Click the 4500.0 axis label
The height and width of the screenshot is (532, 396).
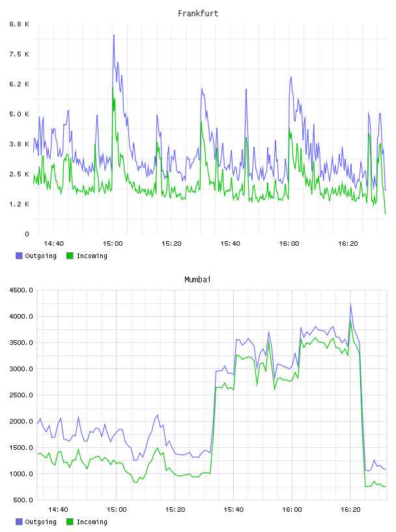21,290
